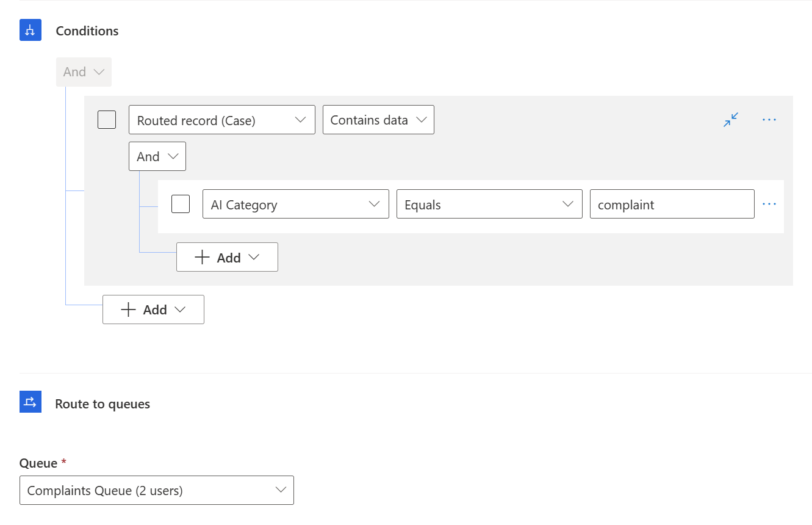The height and width of the screenshot is (525, 812).
Task: Open the Routed record (Case) dropdown
Action: point(221,120)
